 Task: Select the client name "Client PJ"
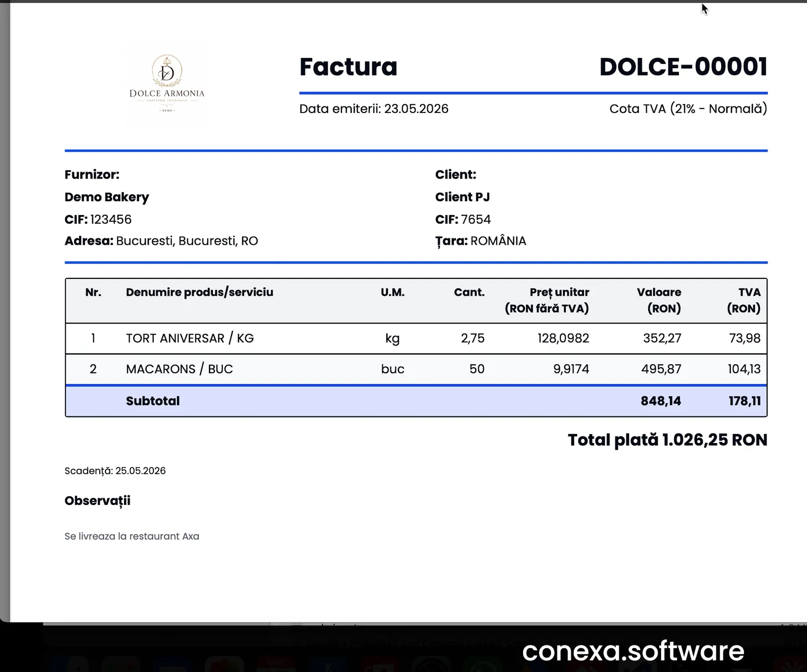pyautogui.click(x=463, y=197)
